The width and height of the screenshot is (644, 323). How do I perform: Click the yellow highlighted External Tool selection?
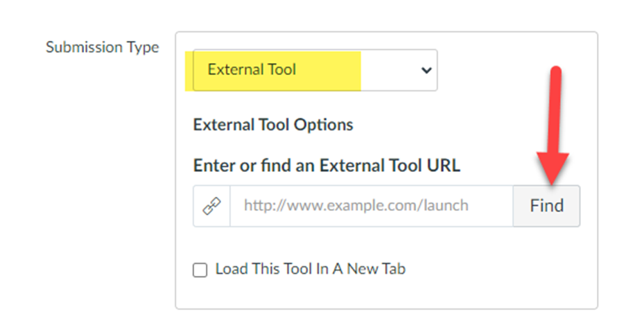pos(276,70)
